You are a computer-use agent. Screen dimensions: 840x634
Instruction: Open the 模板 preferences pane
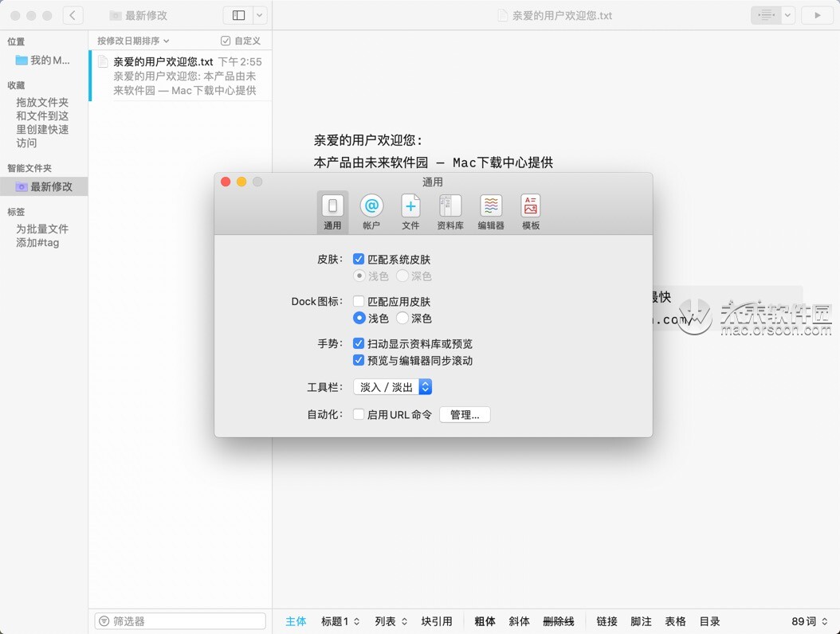[530, 209]
